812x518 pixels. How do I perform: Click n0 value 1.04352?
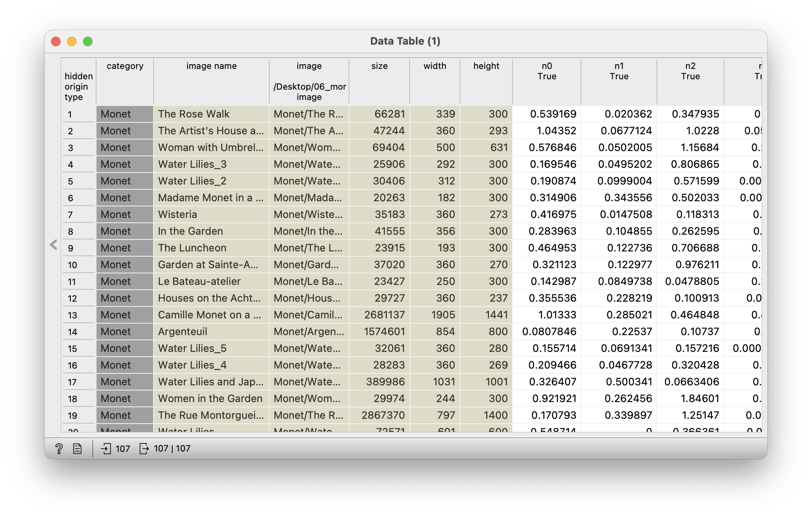[547, 131]
